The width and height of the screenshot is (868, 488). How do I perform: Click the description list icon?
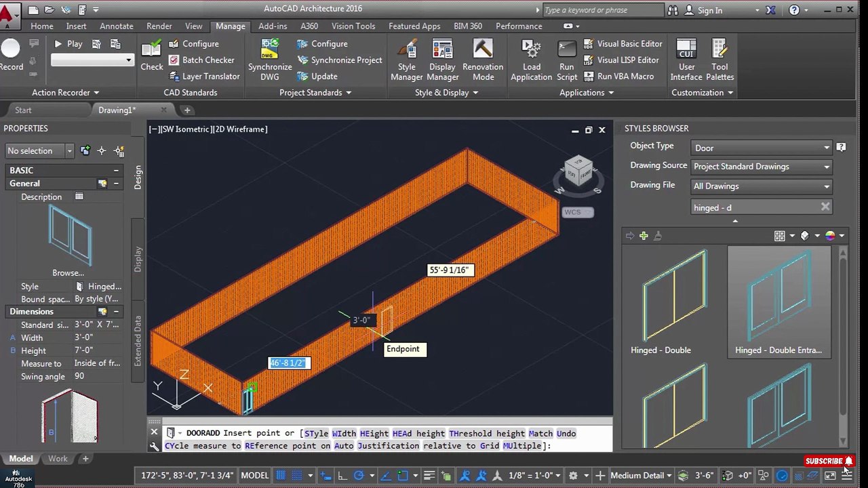[x=79, y=197]
